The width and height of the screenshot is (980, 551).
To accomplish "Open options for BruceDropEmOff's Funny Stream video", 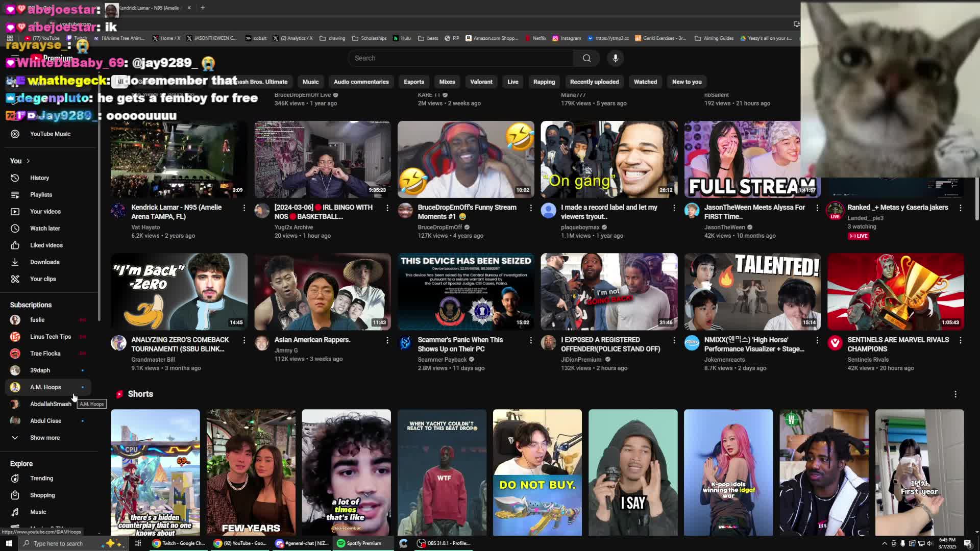I will point(531,208).
